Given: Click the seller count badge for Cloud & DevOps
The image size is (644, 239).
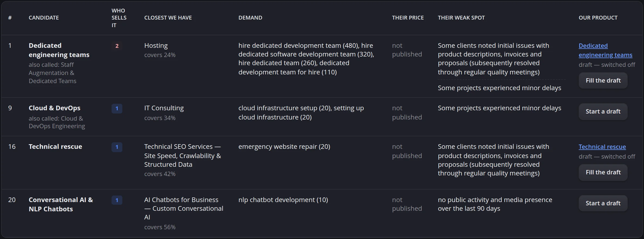Looking at the screenshot, I should [117, 109].
